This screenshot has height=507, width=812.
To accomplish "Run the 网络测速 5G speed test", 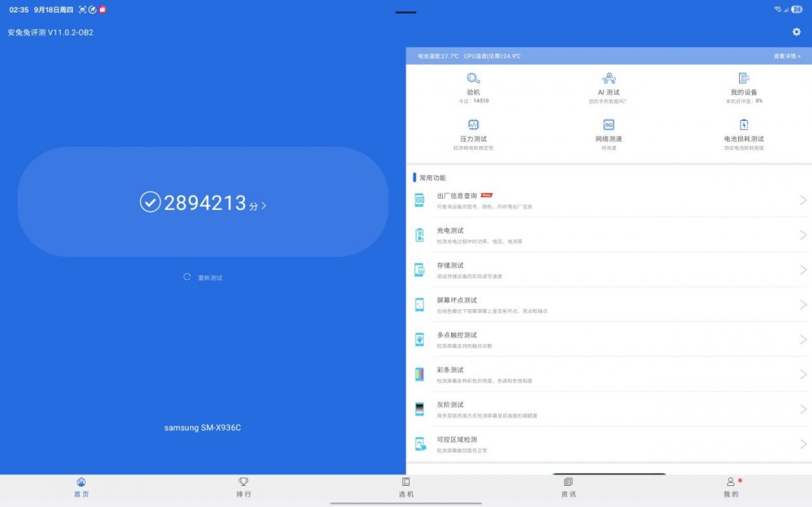I will pos(608,125).
